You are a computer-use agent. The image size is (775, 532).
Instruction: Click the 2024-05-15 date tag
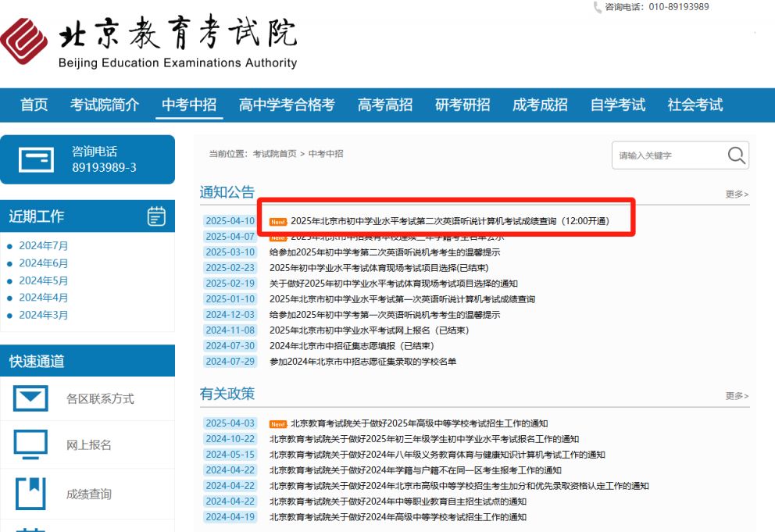(230, 455)
